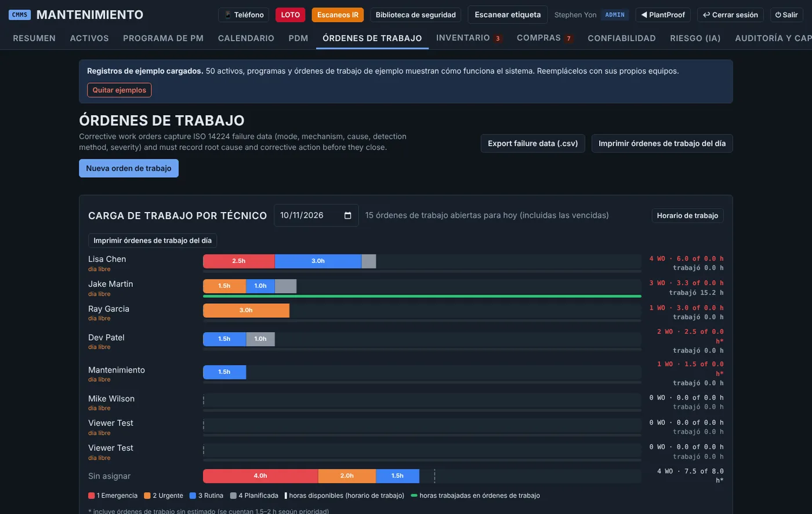Open Escaneos IR

pyautogui.click(x=338, y=14)
